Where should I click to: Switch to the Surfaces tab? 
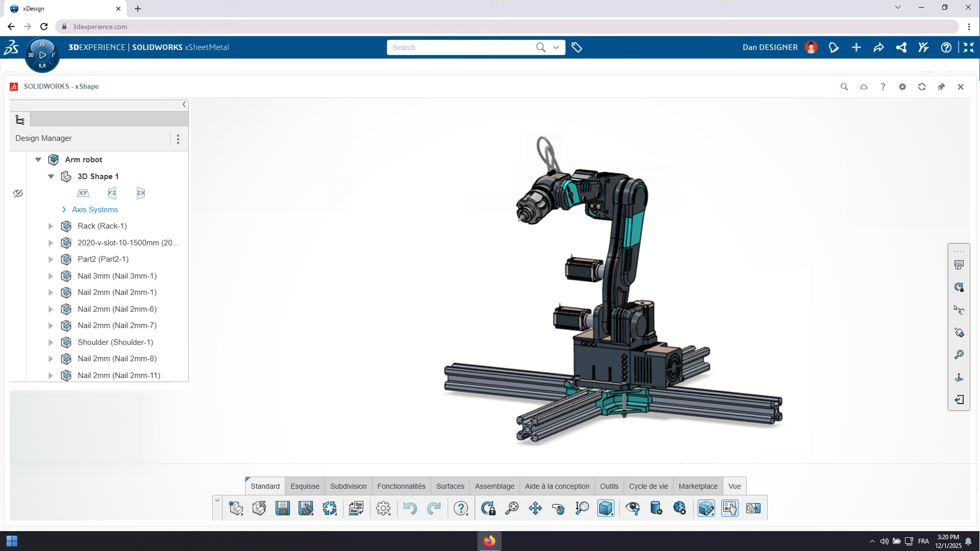[x=450, y=486]
